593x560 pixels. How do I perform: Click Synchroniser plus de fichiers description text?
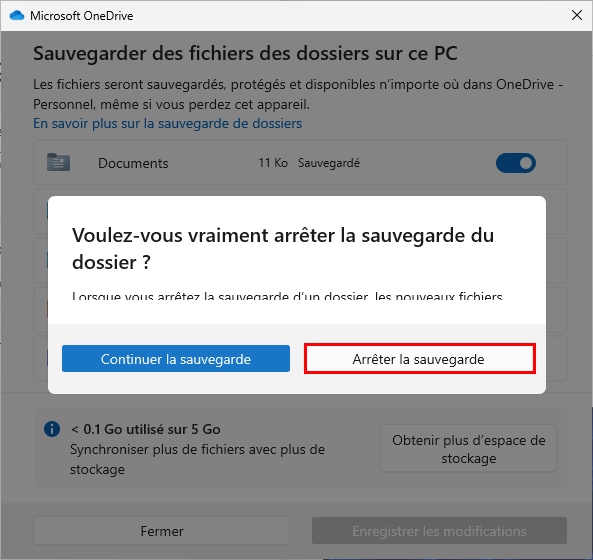click(197, 459)
